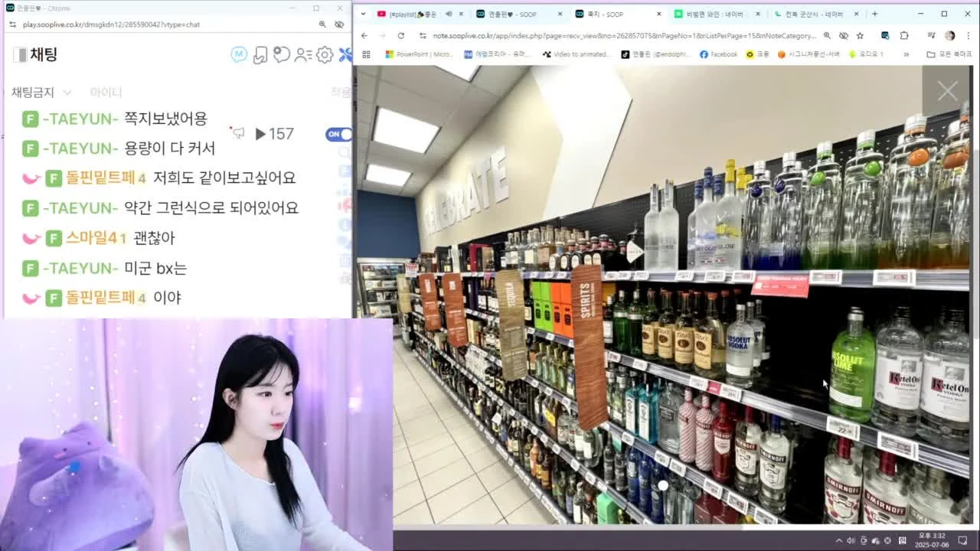Click the blue M manager icon in chat header
Screen dimensions: 980x551
(x=239, y=54)
